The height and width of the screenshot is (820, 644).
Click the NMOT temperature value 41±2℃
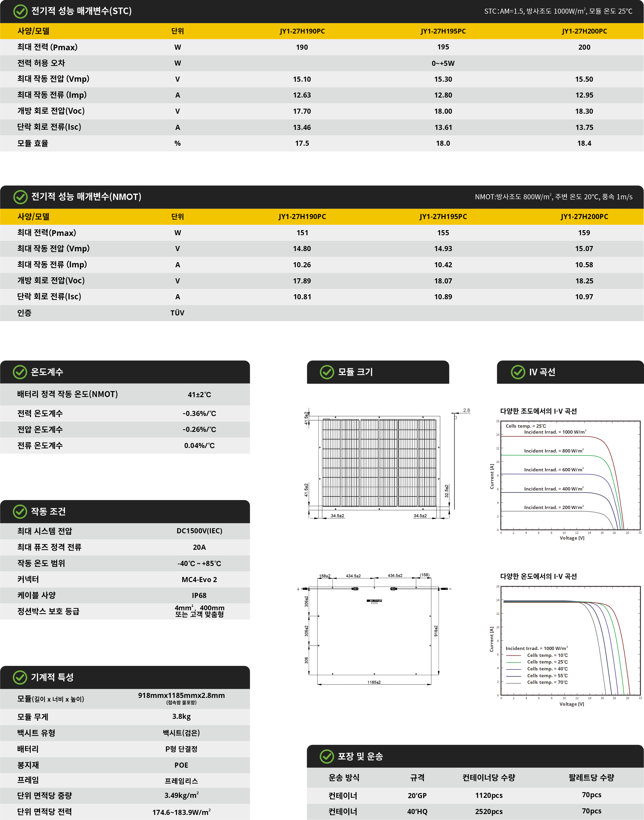200,395
